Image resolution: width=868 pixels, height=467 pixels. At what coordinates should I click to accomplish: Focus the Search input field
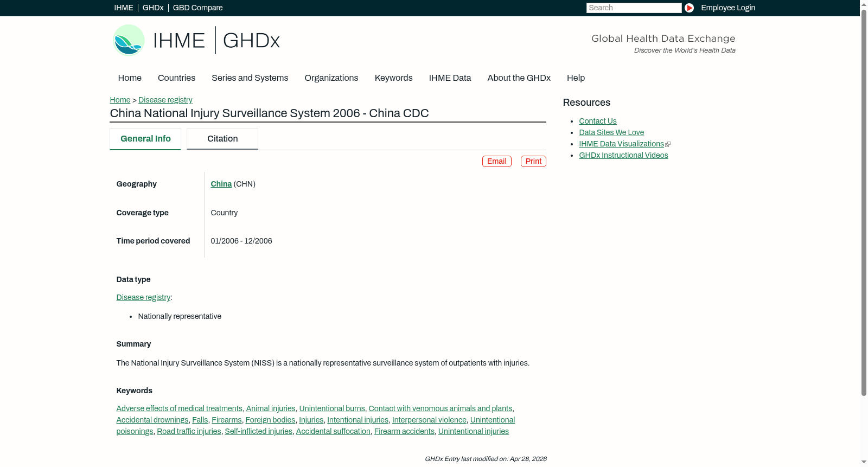point(634,8)
